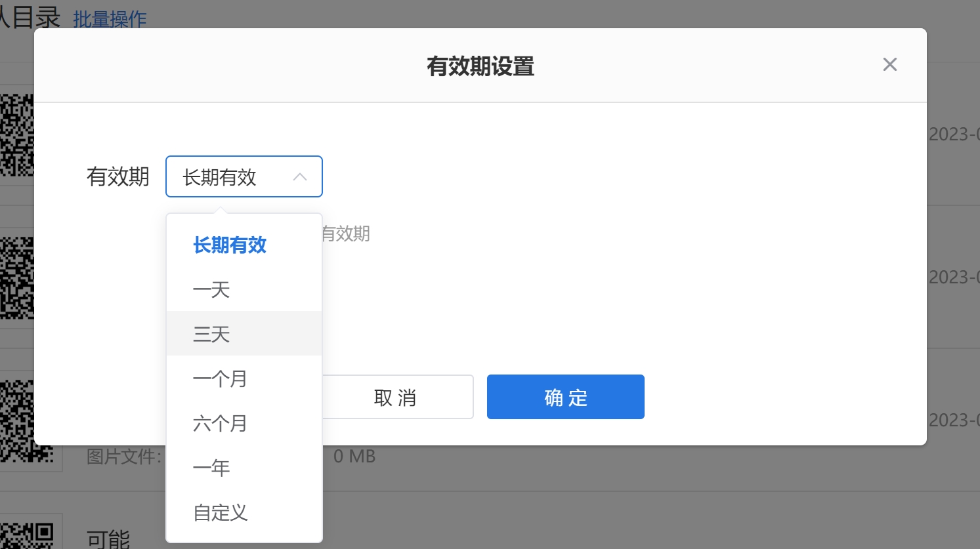
Task: Select 一个月 in the dropdown list
Action: (x=220, y=378)
